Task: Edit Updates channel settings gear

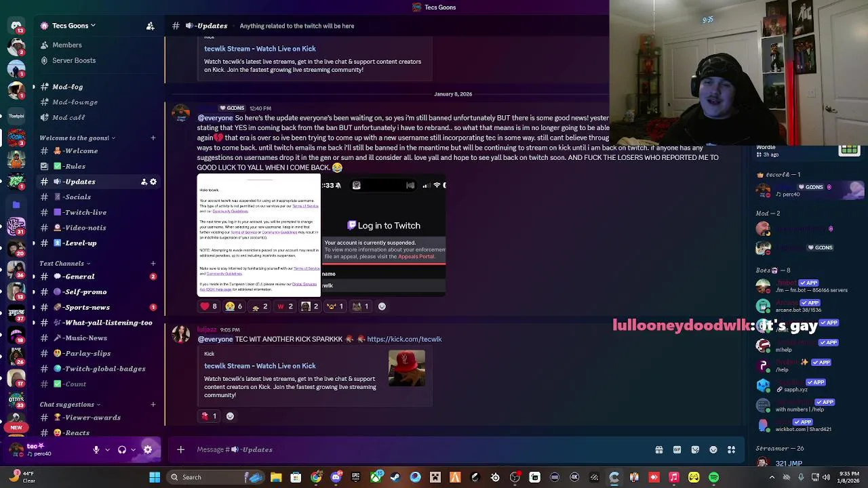Action: (153, 182)
